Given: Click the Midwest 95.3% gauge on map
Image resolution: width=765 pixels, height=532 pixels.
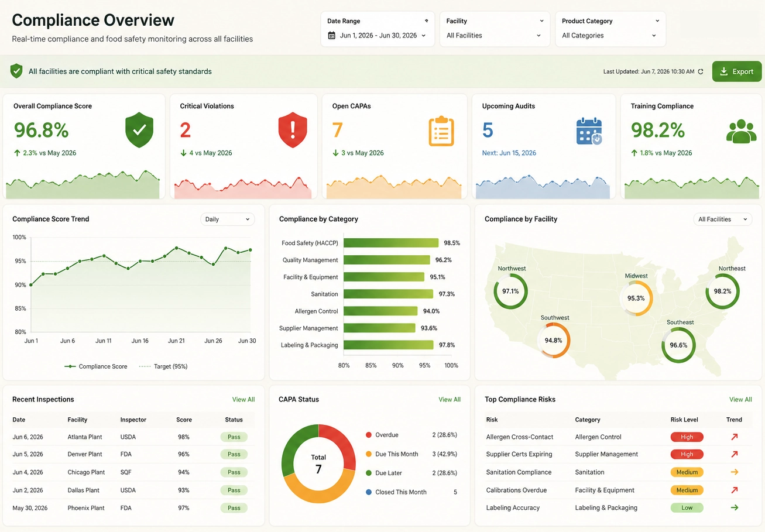Looking at the screenshot, I should (636, 298).
